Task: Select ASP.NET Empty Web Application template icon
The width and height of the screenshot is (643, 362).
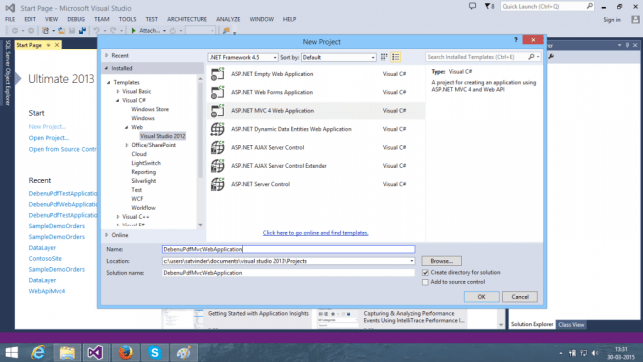Action: 217,74
